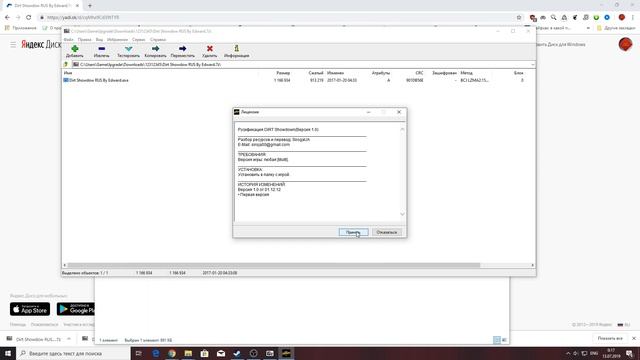Click the Google Play download badge

pos(76,309)
